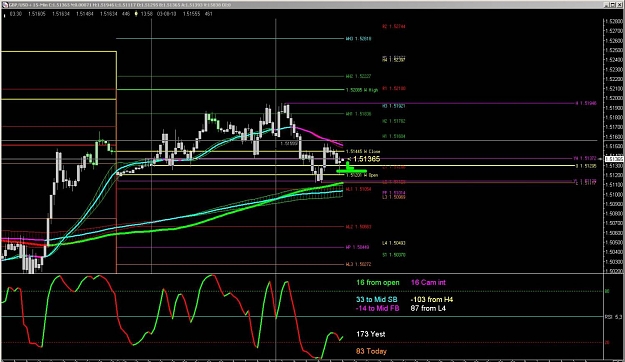The height and width of the screenshot is (362, 625).
Task: Click the R2 pivot level label
Action: [393, 26]
